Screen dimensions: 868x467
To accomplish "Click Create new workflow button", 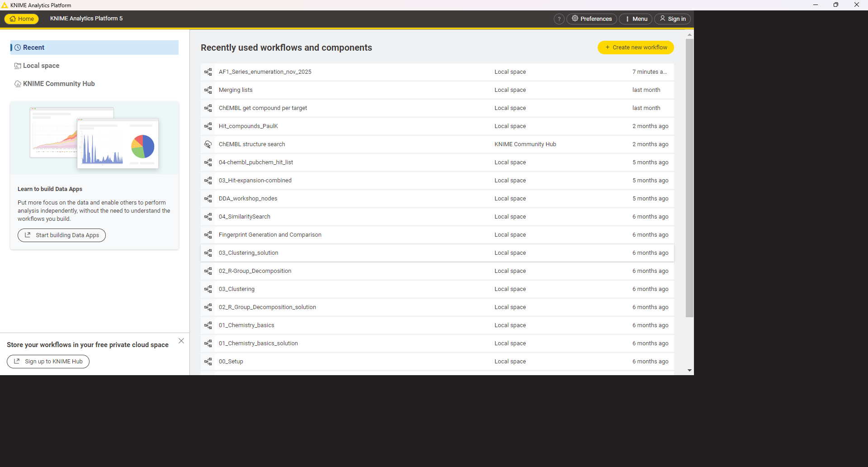I will (635, 48).
